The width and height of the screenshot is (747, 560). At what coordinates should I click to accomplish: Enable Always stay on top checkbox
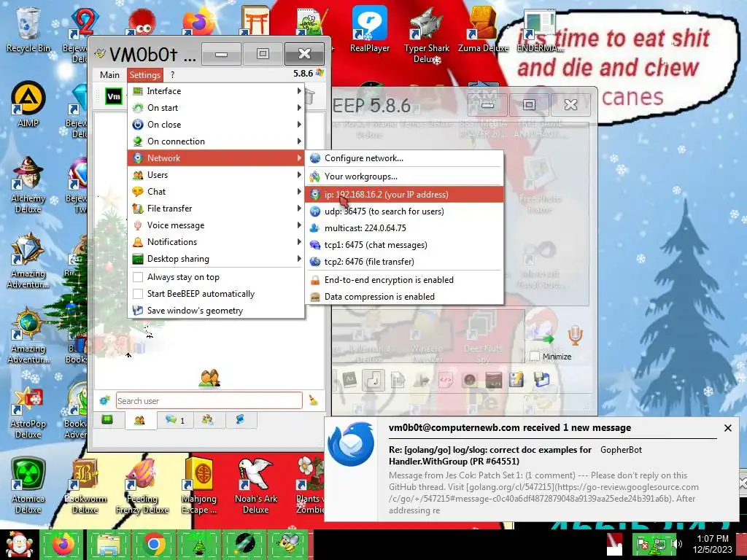click(x=138, y=277)
